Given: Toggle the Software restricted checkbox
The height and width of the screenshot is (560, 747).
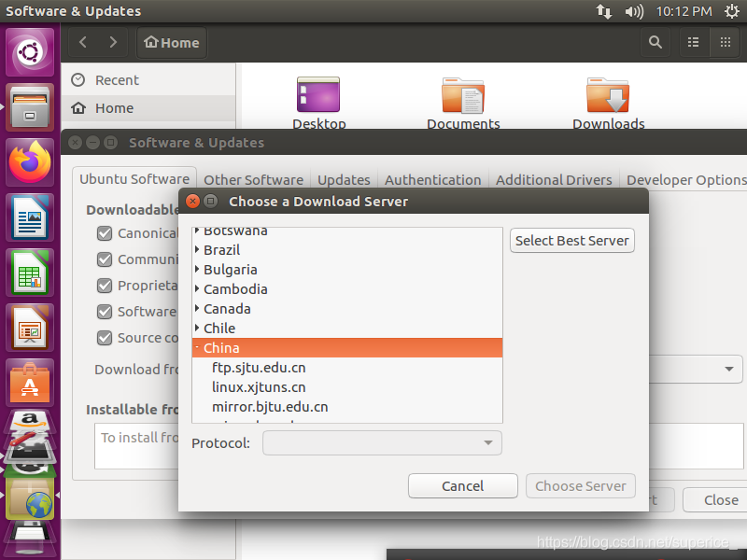Looking at the screenshot, I should tap(105, 312).
